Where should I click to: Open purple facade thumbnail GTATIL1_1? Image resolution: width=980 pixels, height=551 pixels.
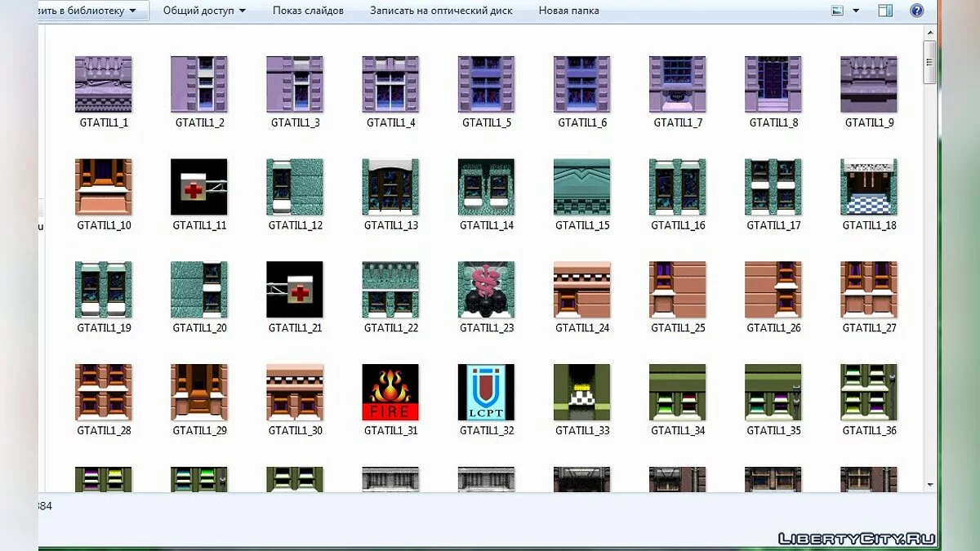click(104, 85)
